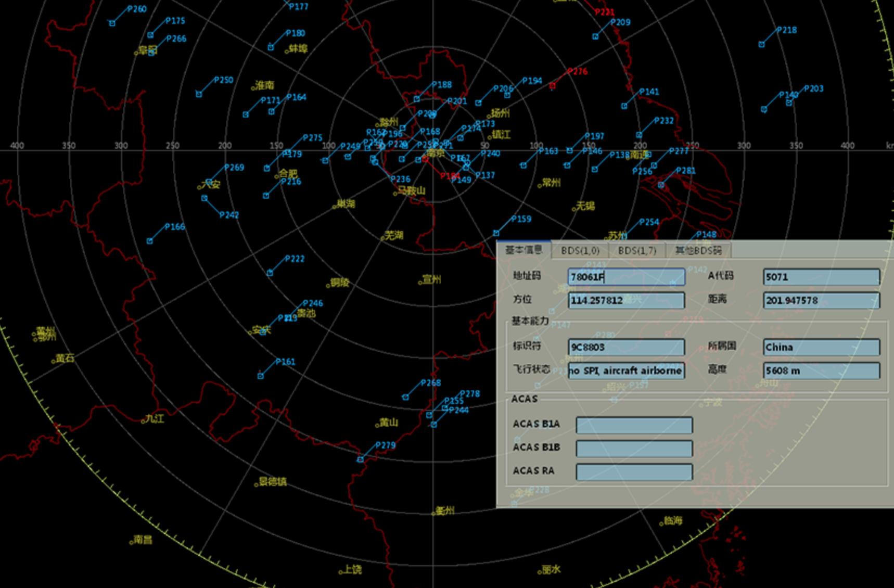Select the square marker of track P159

point(496,233)
